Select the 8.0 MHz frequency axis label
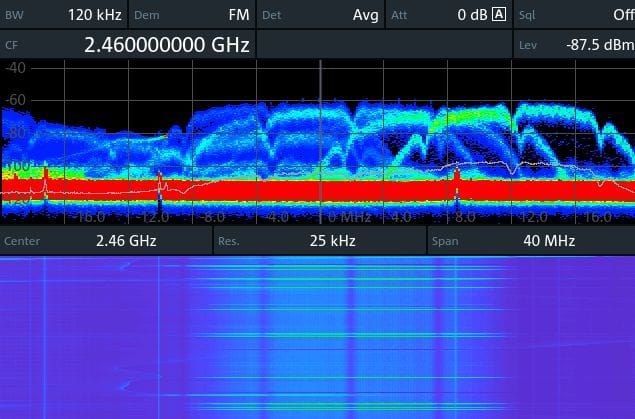 tap(465, 218)
